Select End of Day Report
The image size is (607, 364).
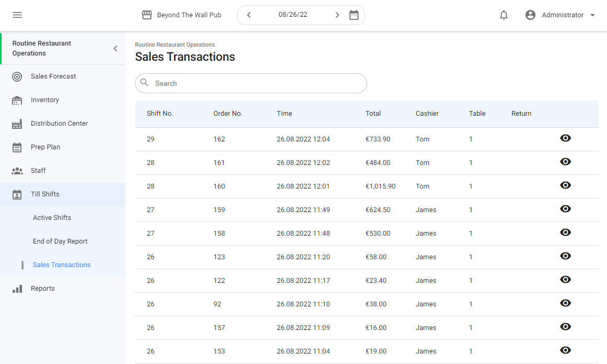(60, 241)
